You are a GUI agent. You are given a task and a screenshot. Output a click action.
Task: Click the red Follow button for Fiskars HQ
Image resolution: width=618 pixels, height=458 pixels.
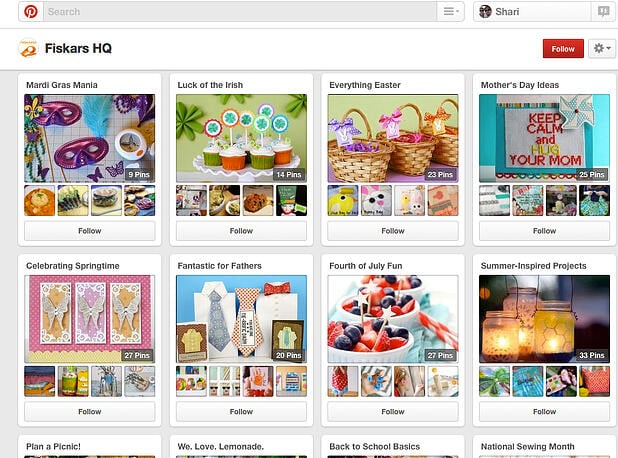click(563, 48)
